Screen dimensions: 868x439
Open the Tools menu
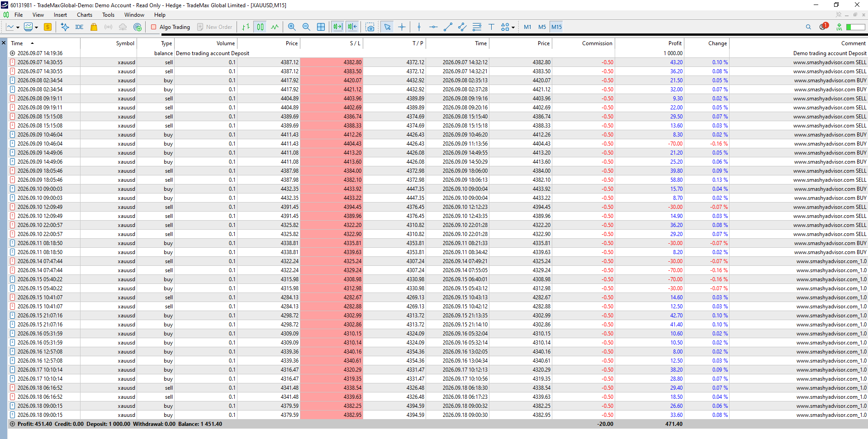point(108,15)
